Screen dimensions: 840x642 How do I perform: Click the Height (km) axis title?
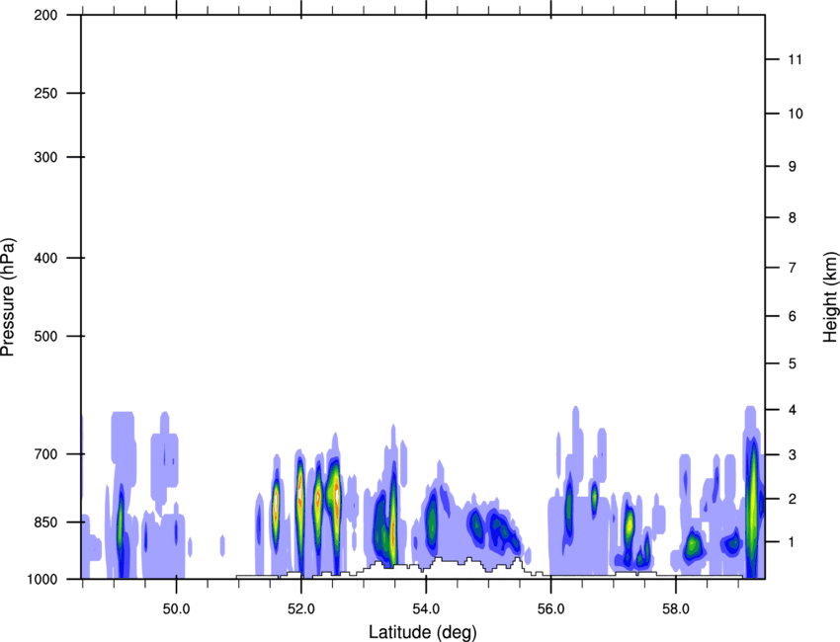point(830,296)
